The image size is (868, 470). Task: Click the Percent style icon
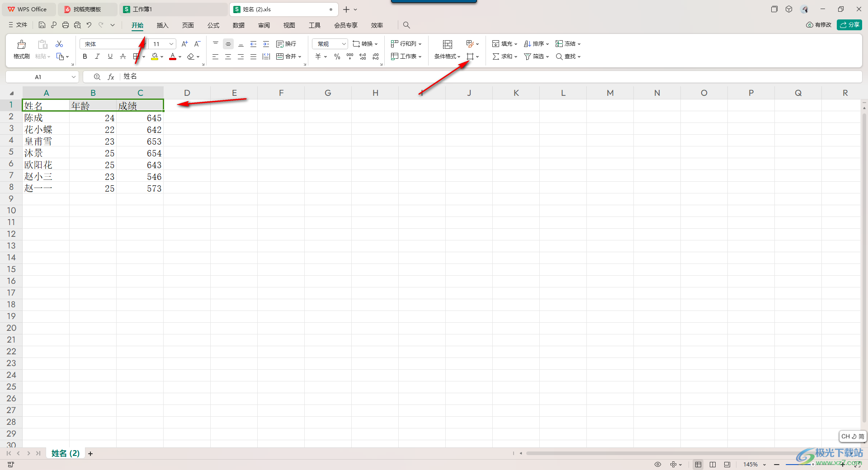click(337, 56)
